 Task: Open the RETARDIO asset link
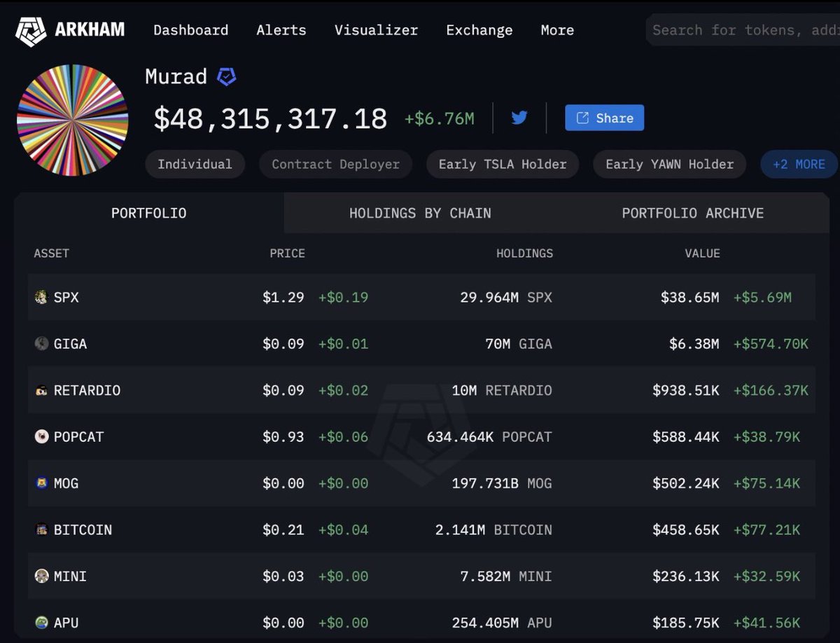coord(87,390)
